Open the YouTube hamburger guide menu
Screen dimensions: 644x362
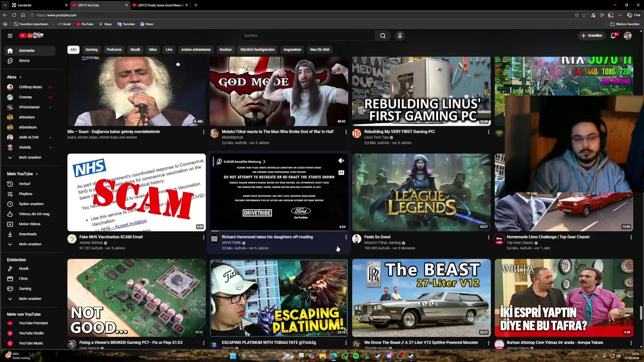[x=10, y=36]
